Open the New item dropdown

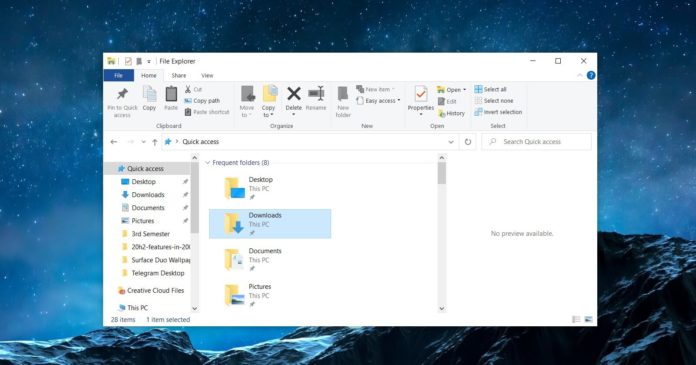click(x=376, y=89)
